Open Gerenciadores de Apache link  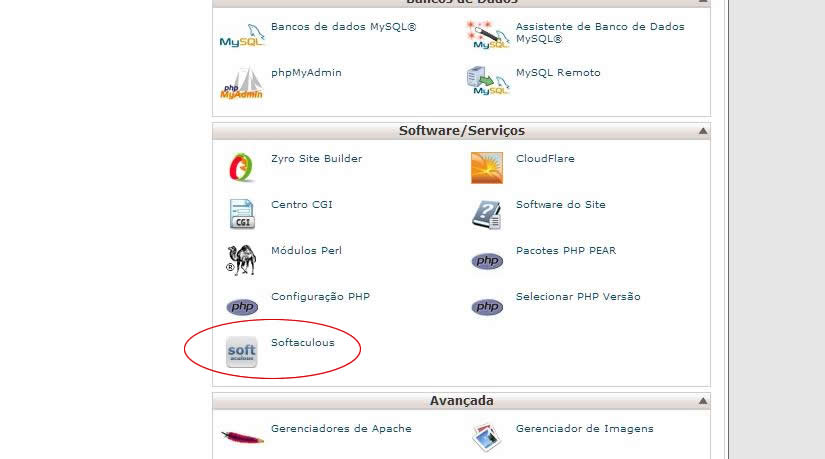(x=341, y=428)
